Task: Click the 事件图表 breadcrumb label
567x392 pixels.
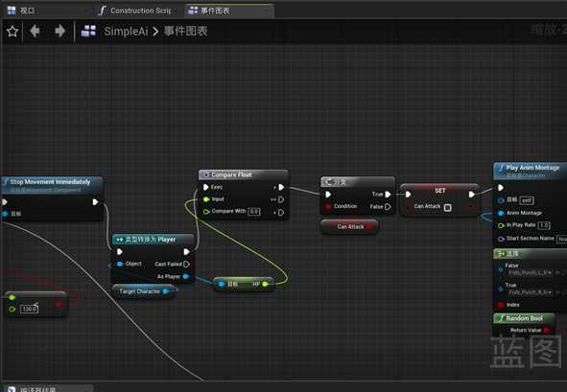Action: pos(185,32)
